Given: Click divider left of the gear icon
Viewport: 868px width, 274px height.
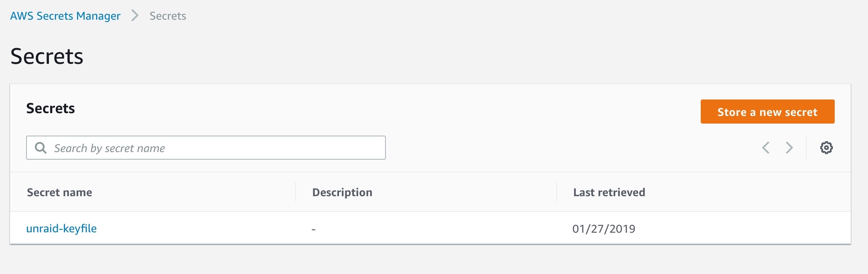Looking at the screenshot, I should click(x=806, y=148).
